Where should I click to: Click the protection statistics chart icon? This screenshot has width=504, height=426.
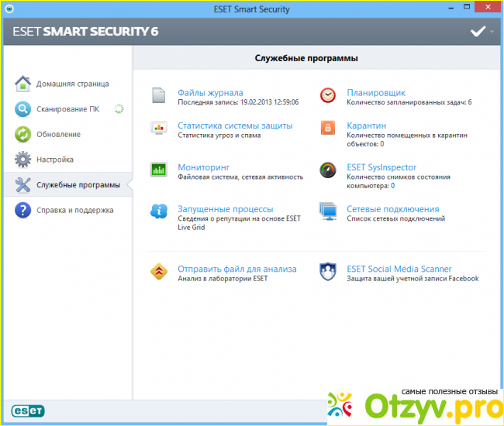click(x=159, y=129)
